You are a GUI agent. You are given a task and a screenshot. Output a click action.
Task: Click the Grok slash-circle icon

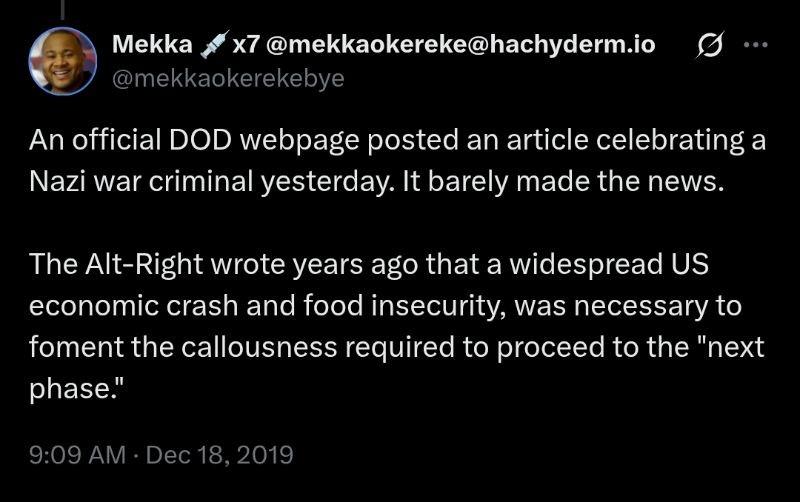click(713, 46)
